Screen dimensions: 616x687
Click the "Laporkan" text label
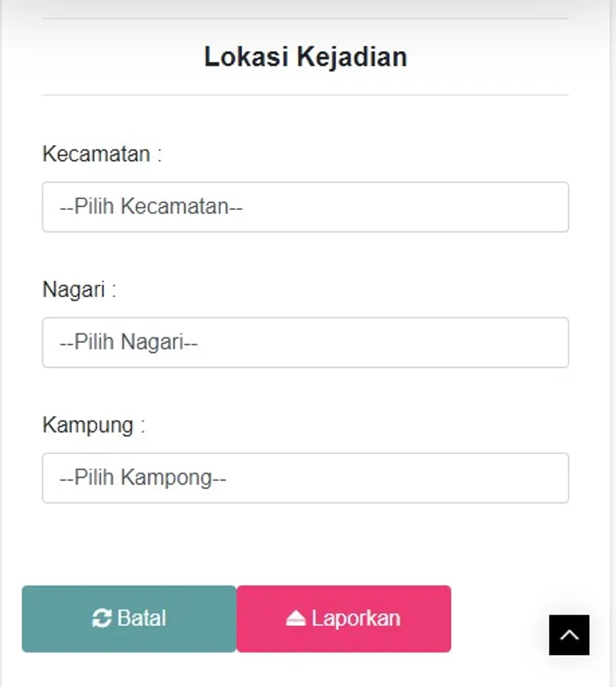355,618
